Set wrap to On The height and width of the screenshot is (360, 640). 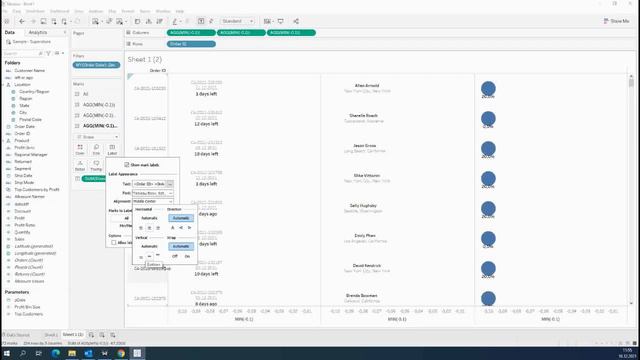pyautogui.click(x=187, y=256)
